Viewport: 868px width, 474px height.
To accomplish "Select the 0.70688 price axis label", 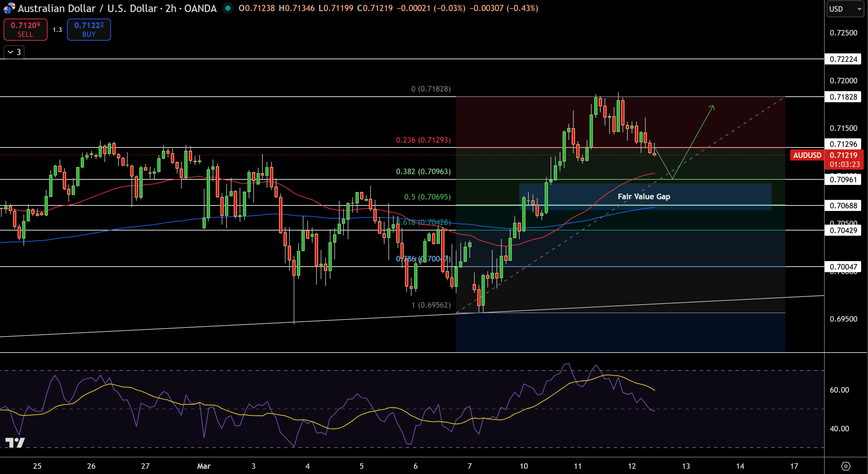I will tap(843, 205).
